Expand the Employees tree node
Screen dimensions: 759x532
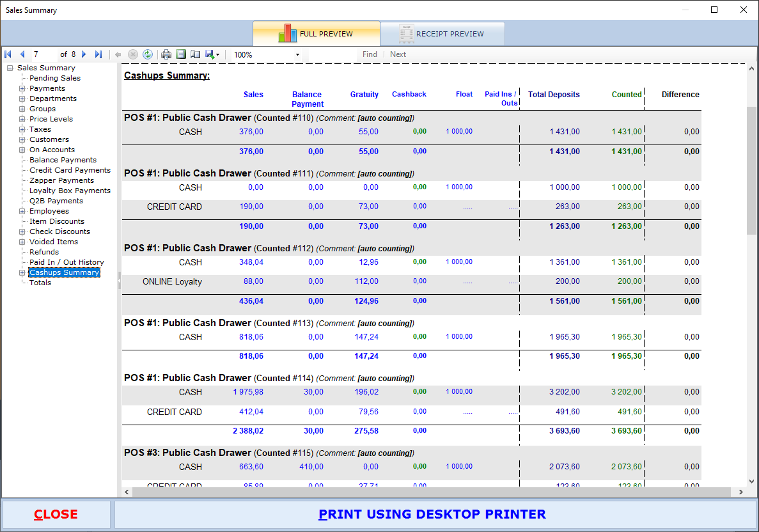(22, 211)
